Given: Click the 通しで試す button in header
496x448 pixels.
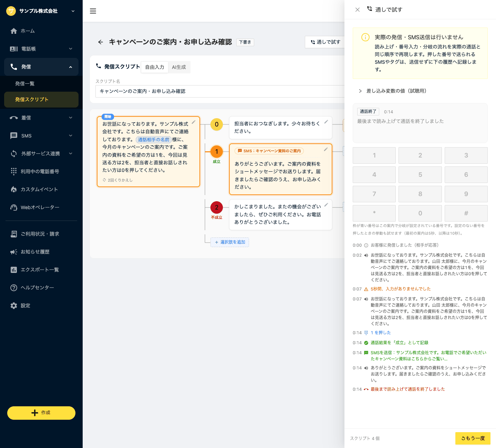Looking at the screenshot, I should (x=325, y=42).
